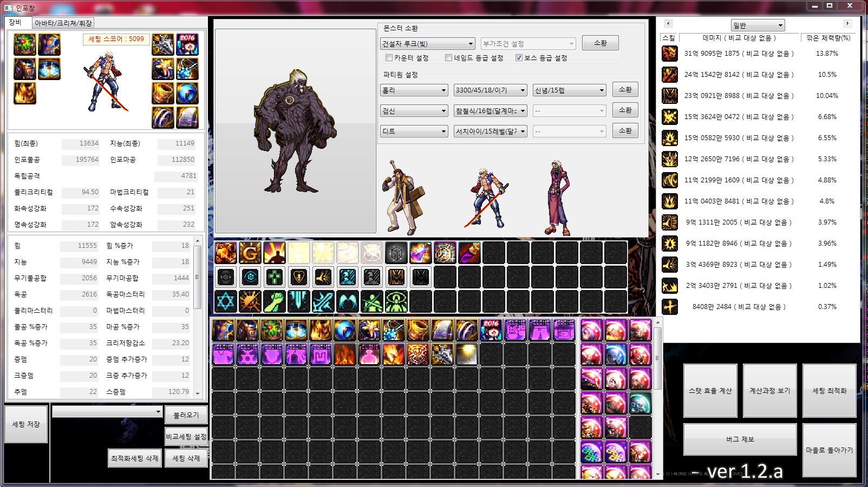Viewport: 868px width, 487px height.
Task: Expand the 홀리 party member dropdown
Action: coord(414,90)
